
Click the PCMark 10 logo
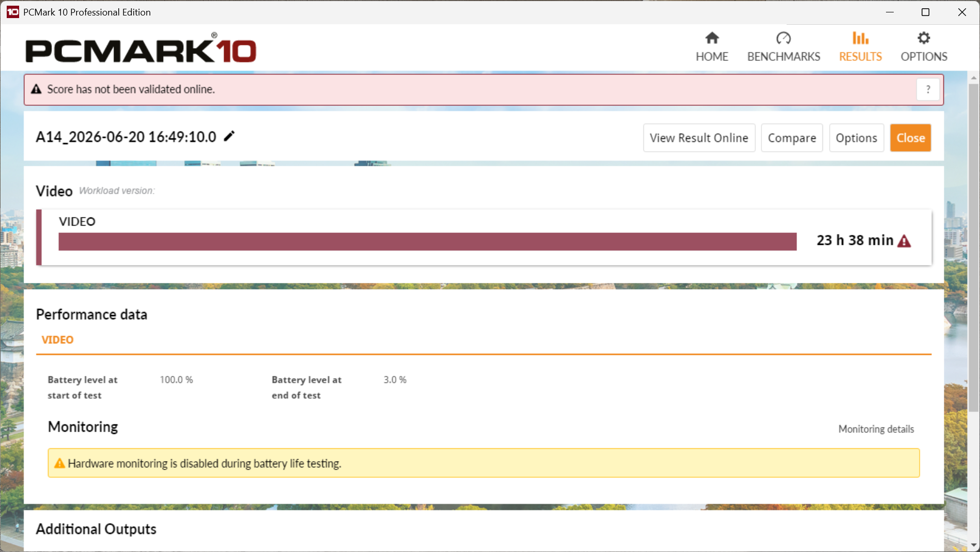[x=141, y=48]
